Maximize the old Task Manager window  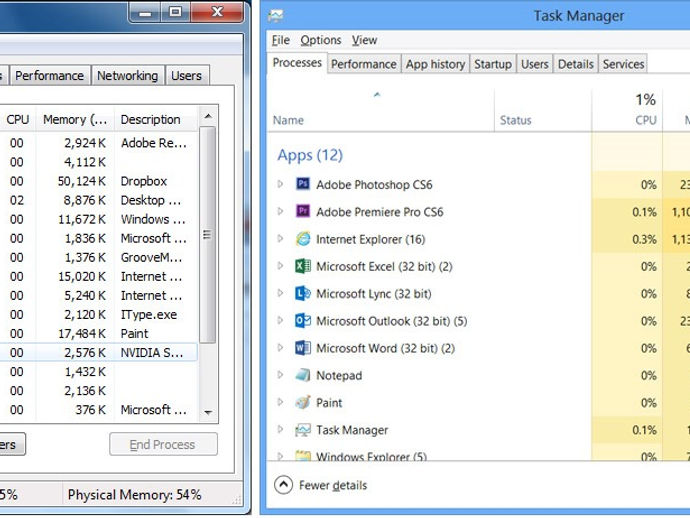click(176, 12)
